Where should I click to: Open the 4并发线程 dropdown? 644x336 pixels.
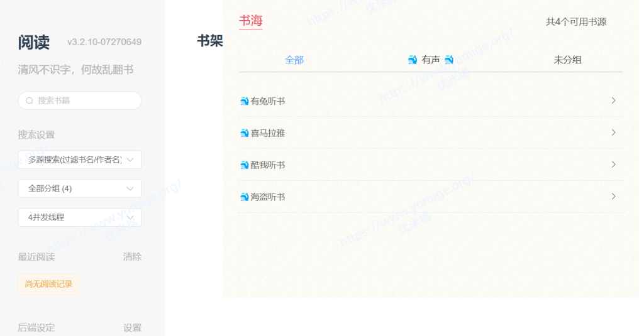[80, 217]
